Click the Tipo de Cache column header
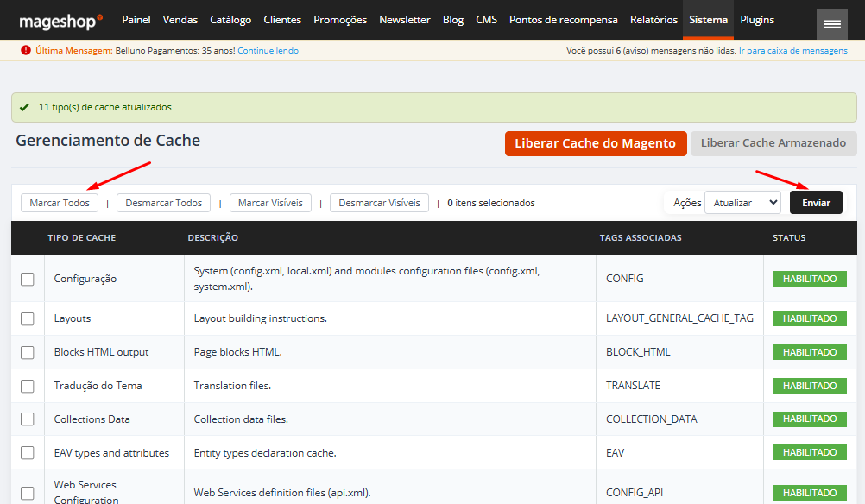This screenshot has width=865, height=504. (x=82, y=237)
